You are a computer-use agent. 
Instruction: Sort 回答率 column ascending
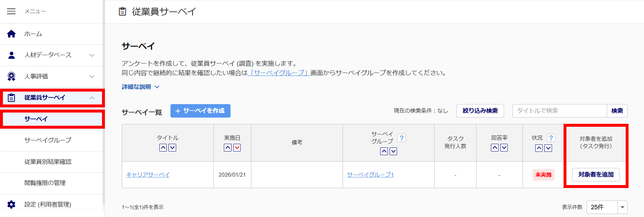[x=495, y=148]
